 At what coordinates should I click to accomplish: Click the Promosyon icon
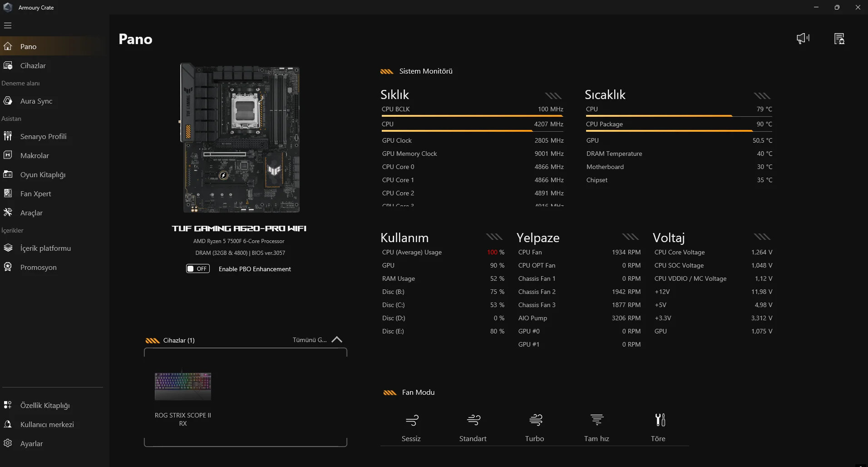8,267
